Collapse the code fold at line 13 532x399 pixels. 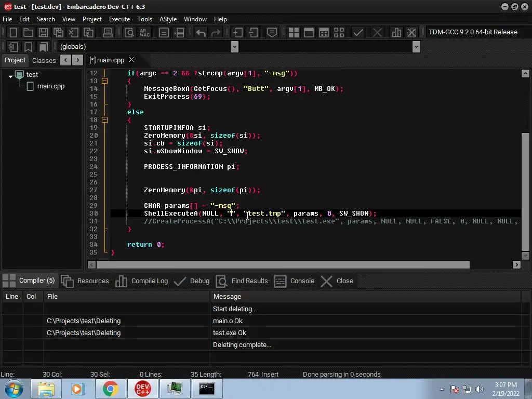coord(104,81)
